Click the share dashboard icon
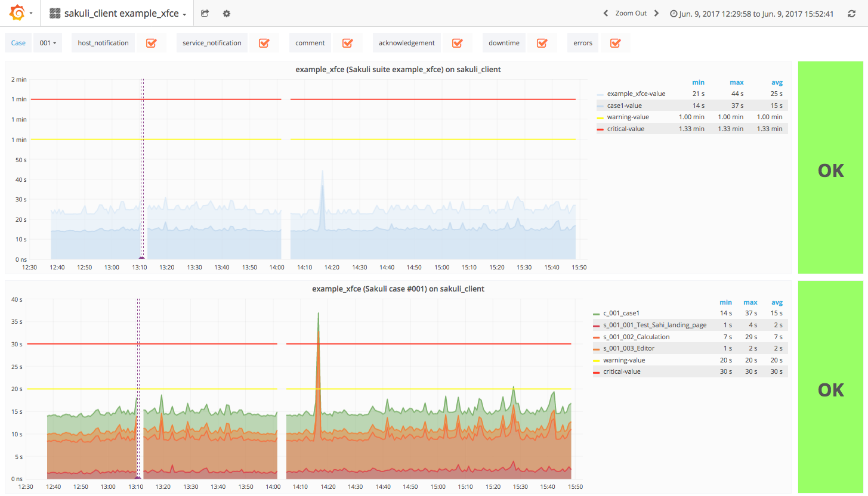Image resolution: width=868 pixels, height=496 pixels. point(205,13)
